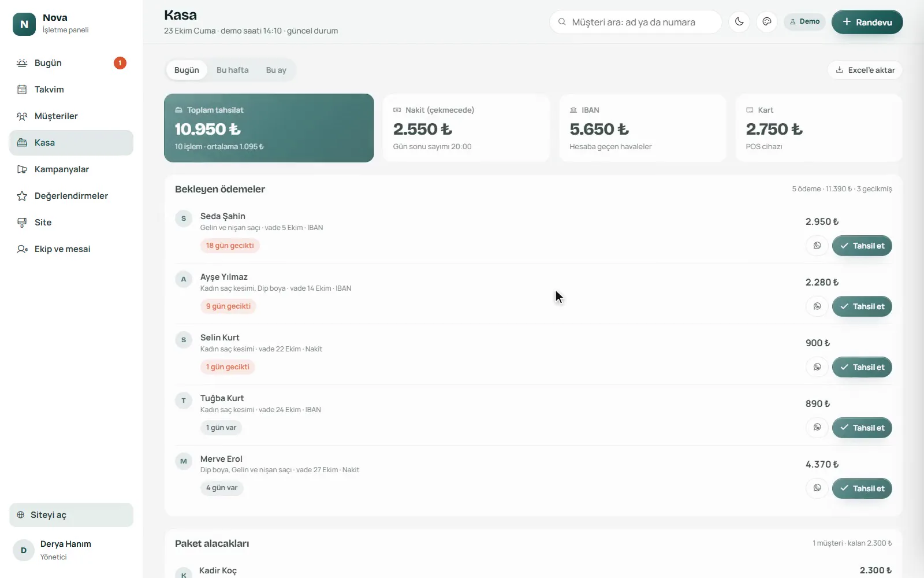Click Tahsil et for Selin Kurt

[x=862, y=367]
